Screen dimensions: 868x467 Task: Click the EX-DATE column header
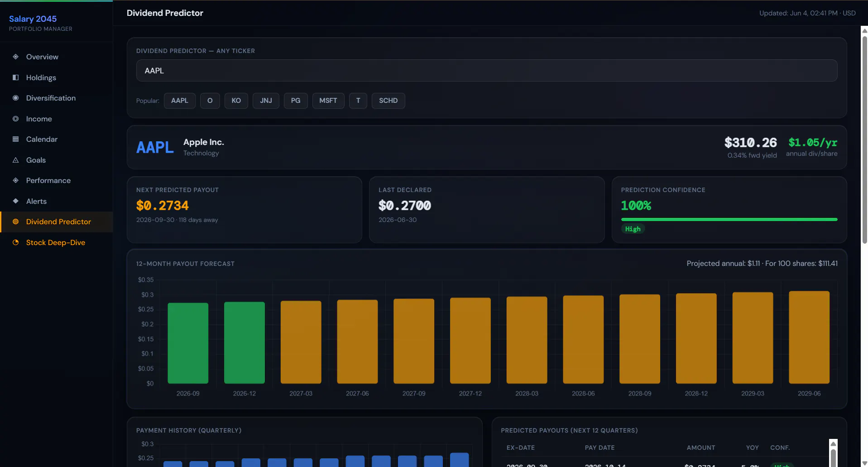521,448
